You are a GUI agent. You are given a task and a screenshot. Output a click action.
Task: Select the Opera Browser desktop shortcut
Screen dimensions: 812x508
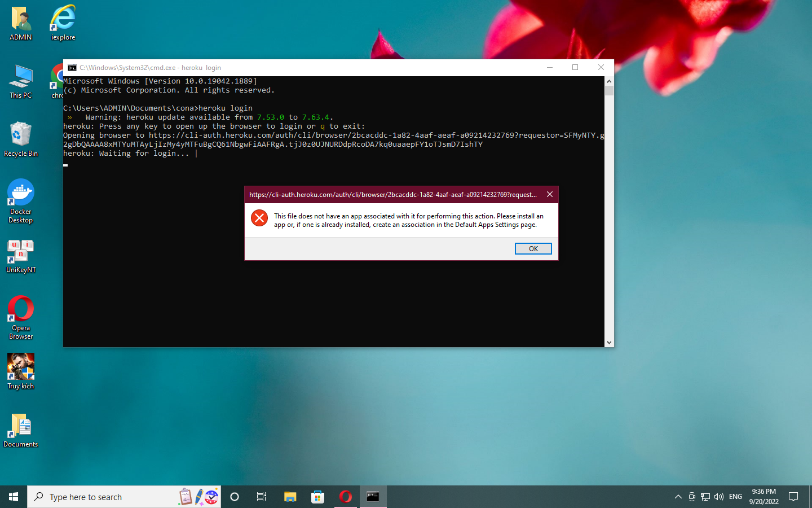21,318
